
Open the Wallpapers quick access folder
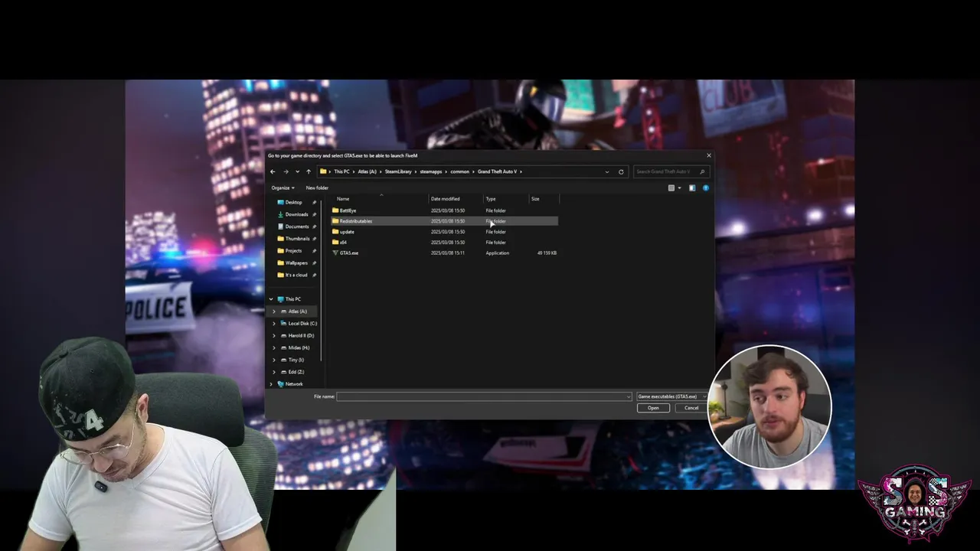coord(296,262)
